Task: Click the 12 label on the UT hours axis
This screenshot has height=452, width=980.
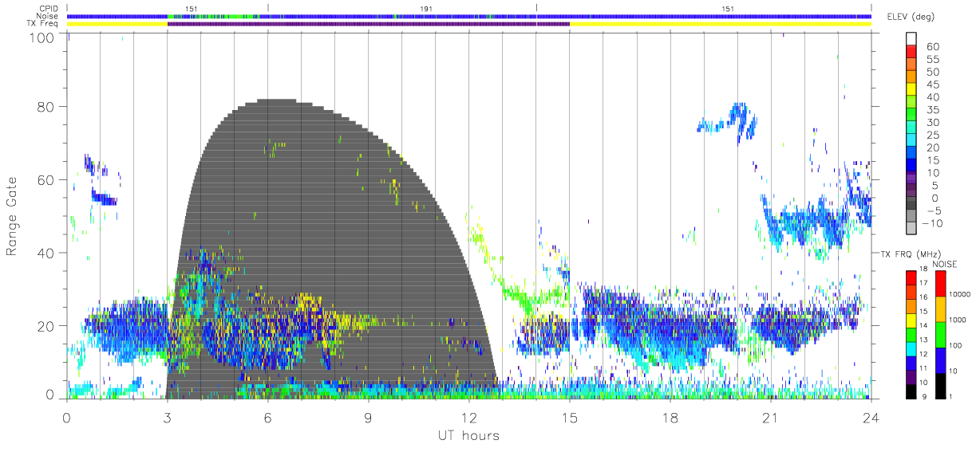Action: click(x=468, y=417)
